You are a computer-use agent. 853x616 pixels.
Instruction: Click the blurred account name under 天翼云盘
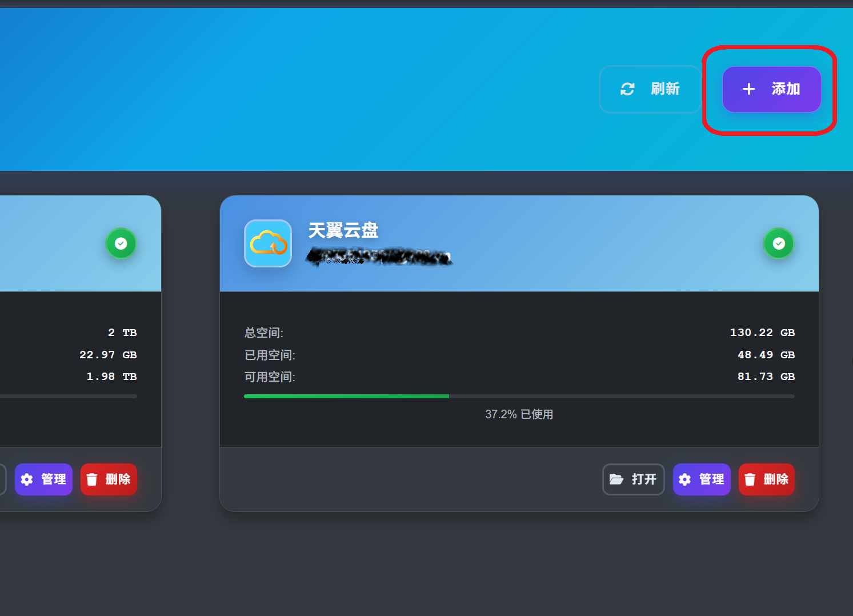click(379, 257)
